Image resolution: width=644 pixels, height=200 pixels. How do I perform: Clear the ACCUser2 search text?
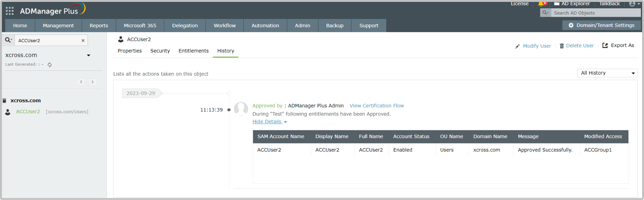pos(83,41)
